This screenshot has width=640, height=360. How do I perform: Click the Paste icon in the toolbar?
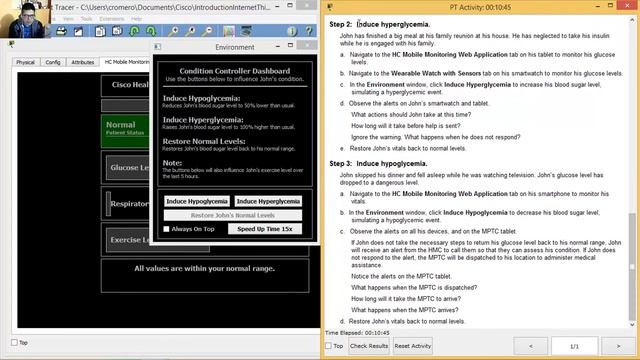coord(117,31)
